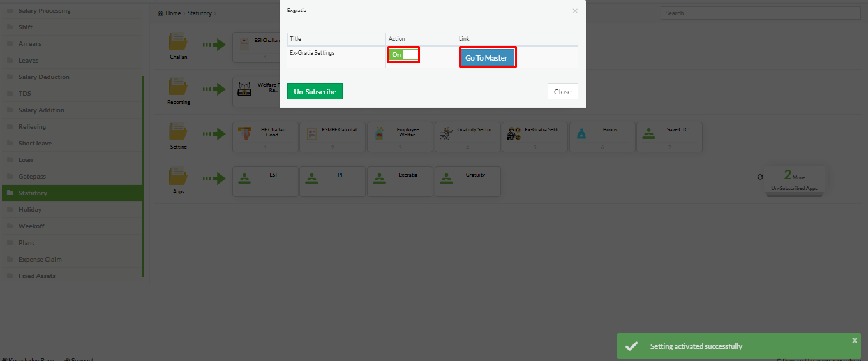The height and width of the screenshot is (361, 868).
Task: Open the Loan sidebar item
Action: pyautogui.click(x=71, y=159)
